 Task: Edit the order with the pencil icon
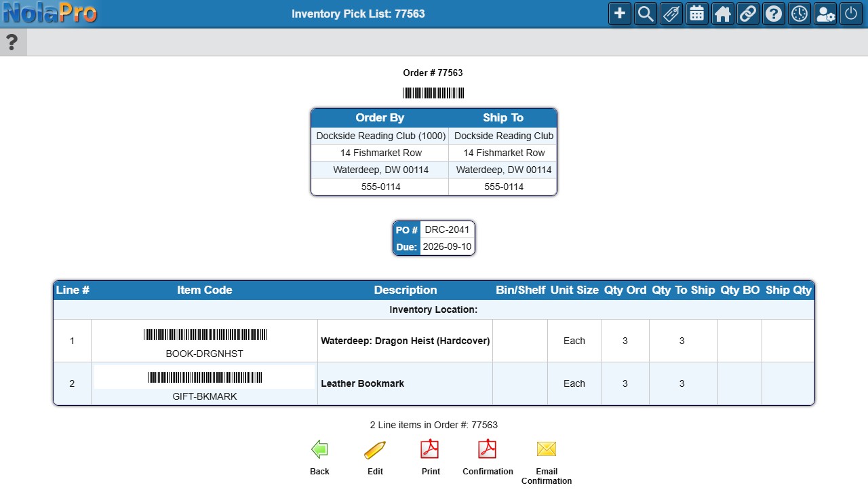pos(375,449)
